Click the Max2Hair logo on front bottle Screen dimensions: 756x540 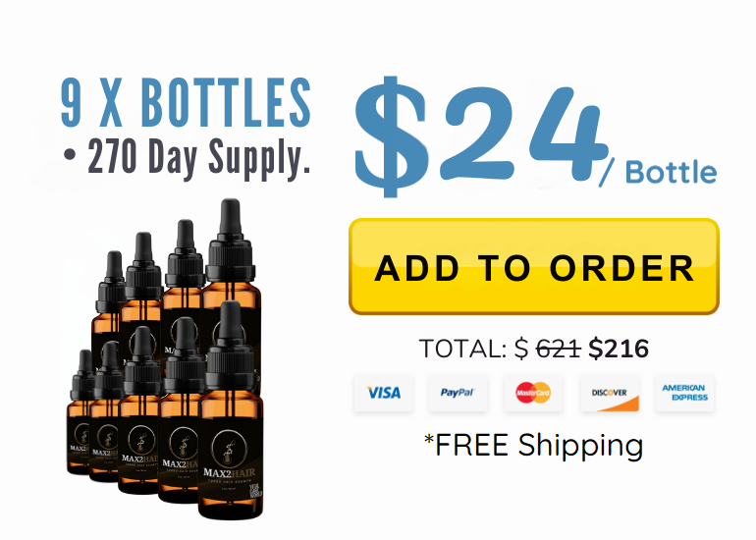coord(230,459)
